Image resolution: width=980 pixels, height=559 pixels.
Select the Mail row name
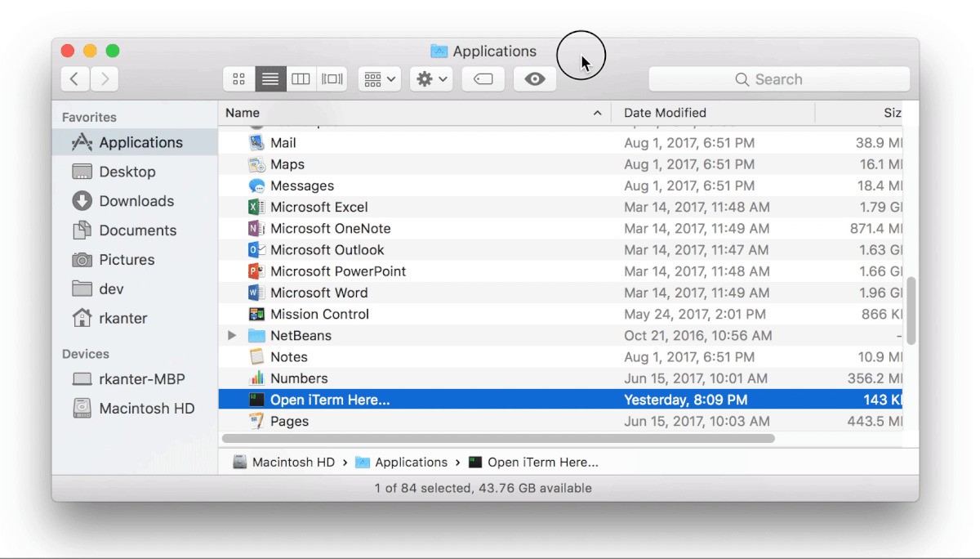coord(283,143)
